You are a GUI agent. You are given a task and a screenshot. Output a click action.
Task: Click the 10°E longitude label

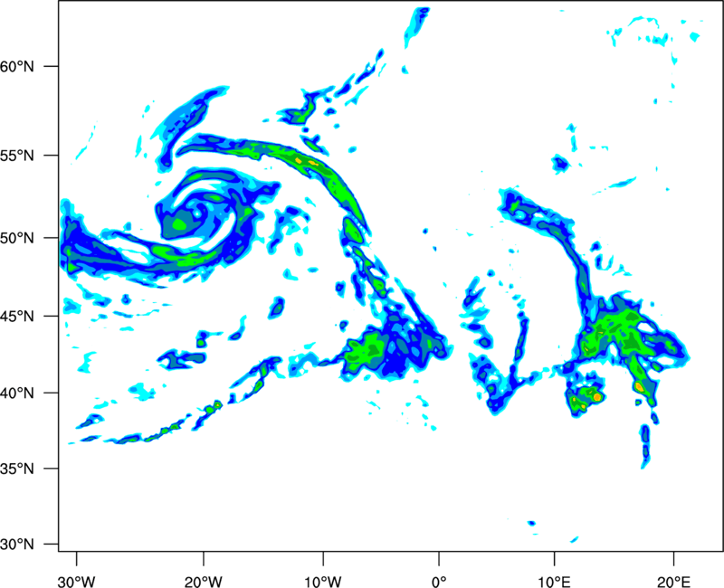[554, 582]
